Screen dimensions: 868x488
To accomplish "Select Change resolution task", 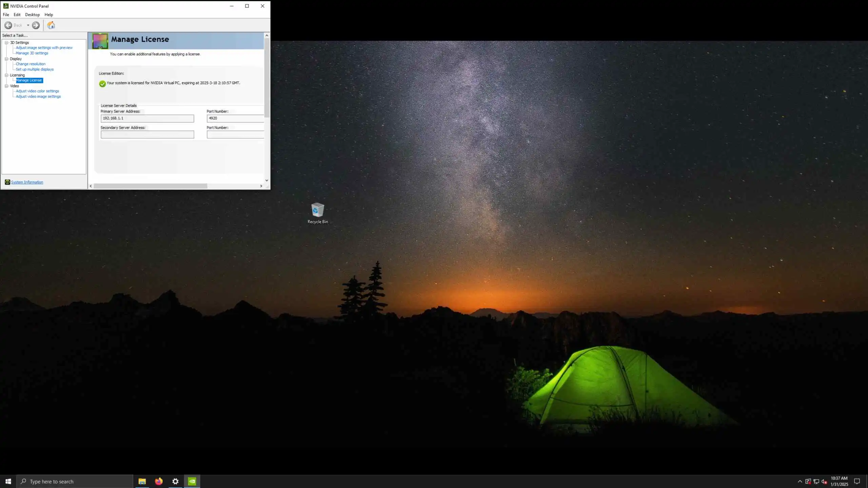I will pos(31,64).
